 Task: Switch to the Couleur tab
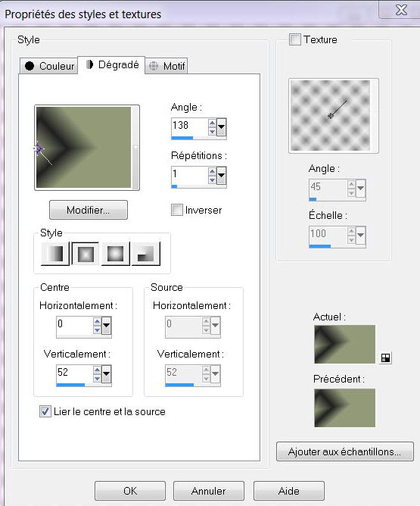pyautogui.click(x=49, y=66)
